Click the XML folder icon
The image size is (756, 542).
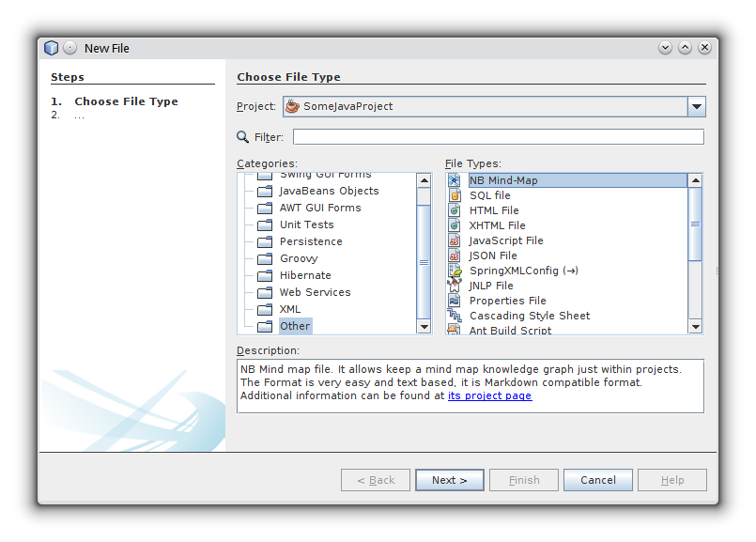click(x=265, y=310)
